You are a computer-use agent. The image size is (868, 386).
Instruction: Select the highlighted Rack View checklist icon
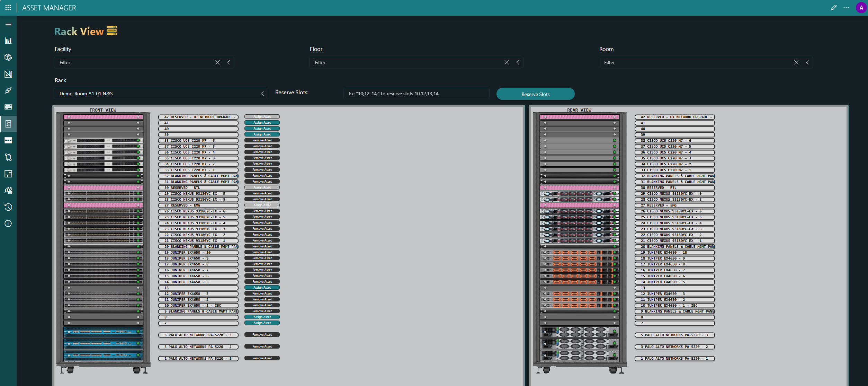coord(8,124)
